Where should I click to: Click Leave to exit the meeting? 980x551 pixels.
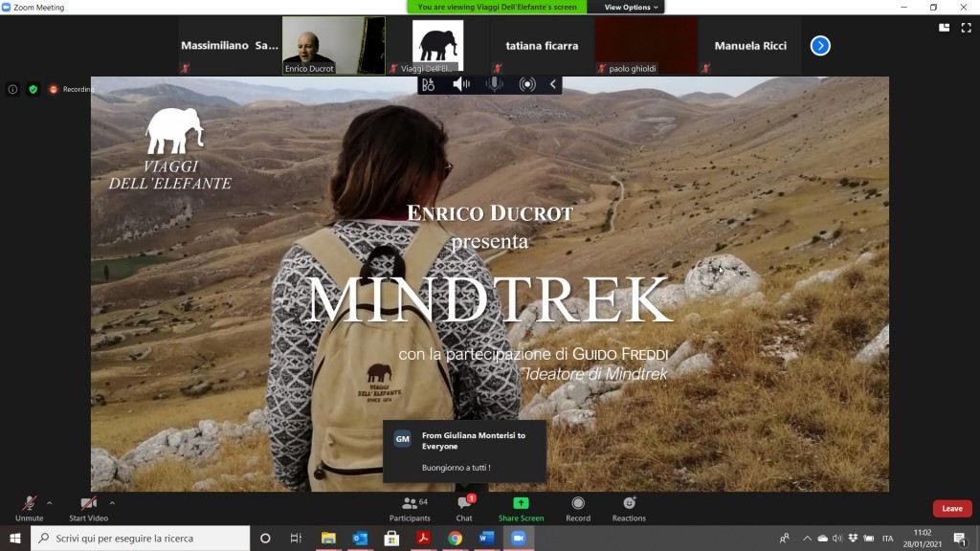pos(951,508)
